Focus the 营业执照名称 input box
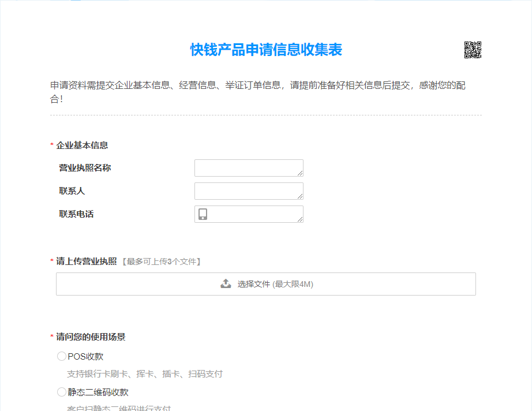532x411 pixels. click(x=249, y=168)
